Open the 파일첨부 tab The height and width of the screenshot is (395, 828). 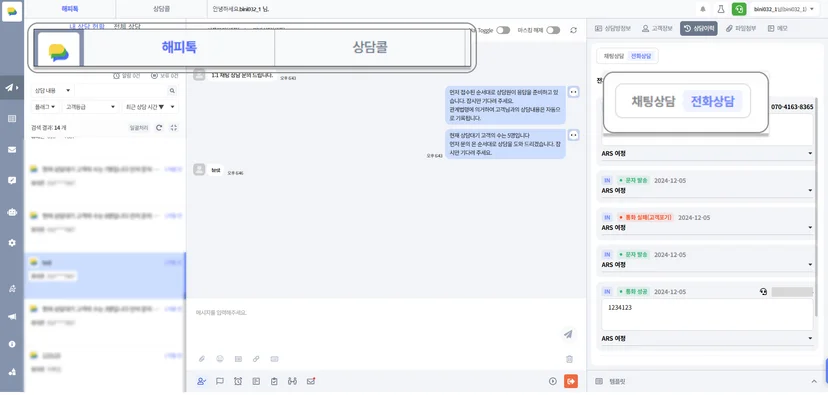pos(741,29)
